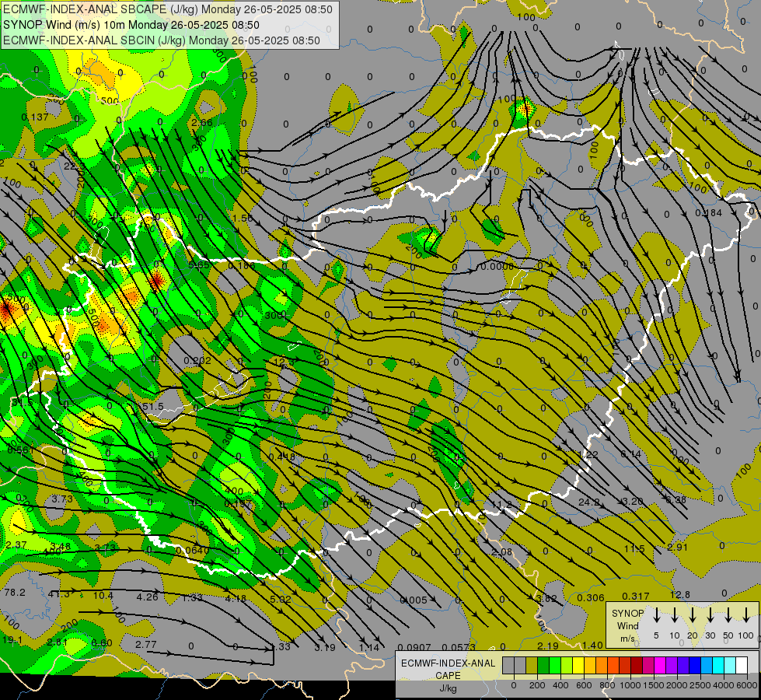Select the 20 m/s wind arrow symbol

[692, 615]
